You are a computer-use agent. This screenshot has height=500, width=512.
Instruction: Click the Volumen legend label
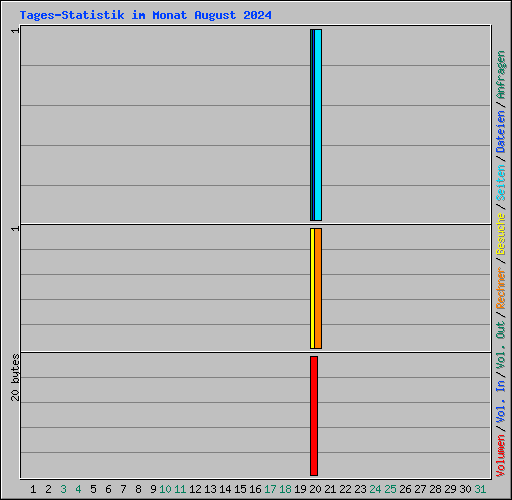(501, 455)
